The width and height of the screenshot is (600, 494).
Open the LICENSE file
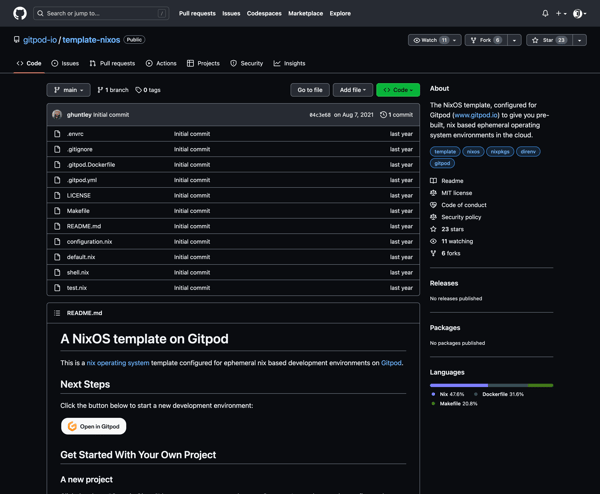[x=78, y=195]
